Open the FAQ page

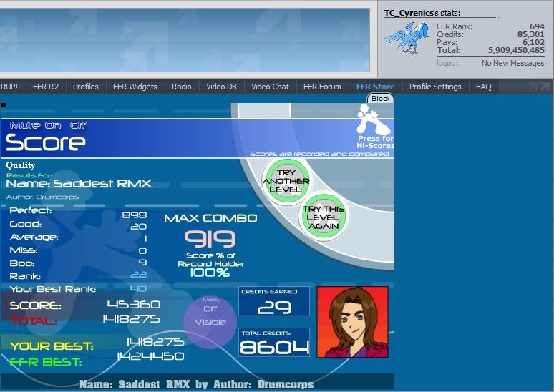pos(484,87)
